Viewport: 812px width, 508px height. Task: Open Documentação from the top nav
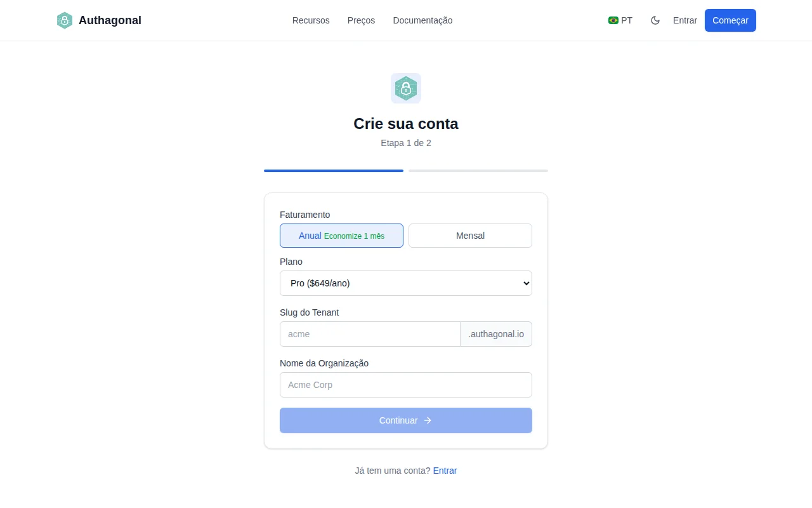(422, 20)
